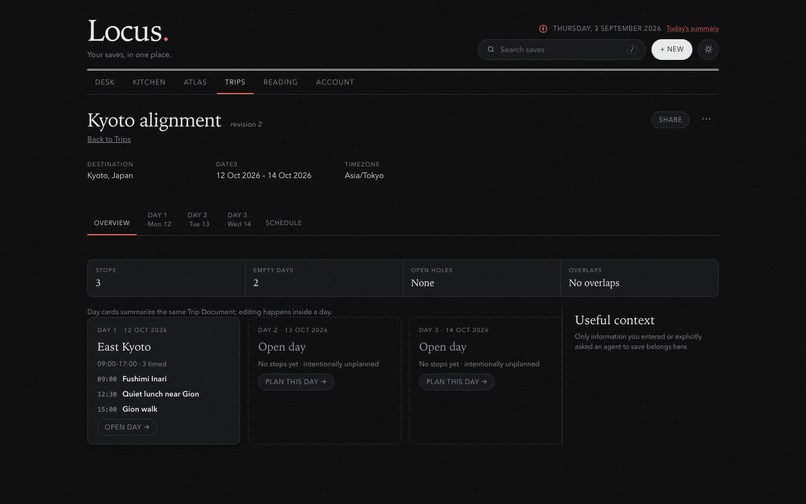Click the No overlaps value
This screenshot has height=504, width=806.
coord(594,283)
